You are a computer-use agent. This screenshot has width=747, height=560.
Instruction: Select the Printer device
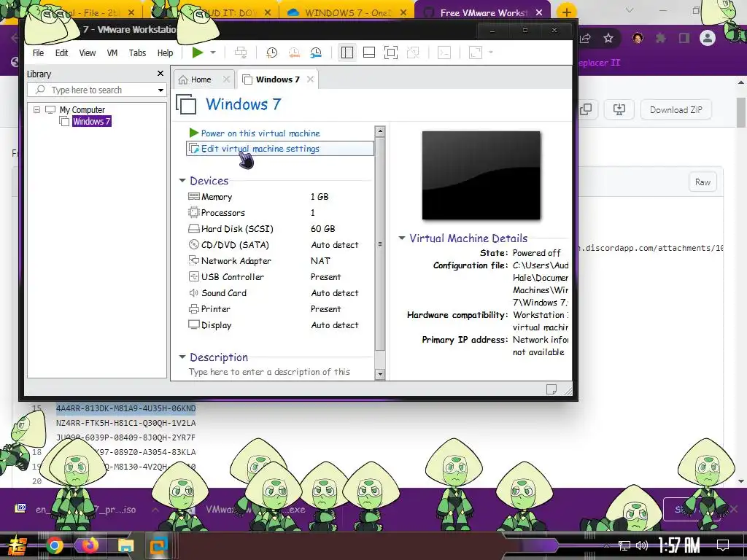(278, 309)
